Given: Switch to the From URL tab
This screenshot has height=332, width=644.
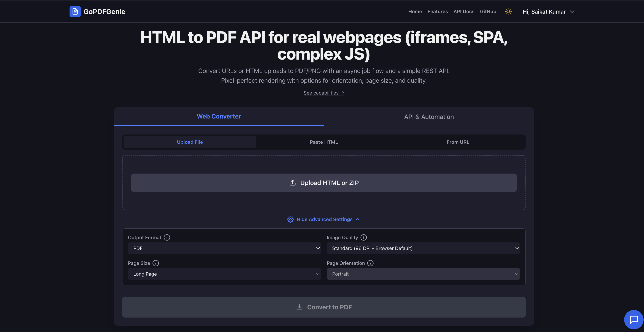Looking at the screenshot, I should tap(458, 142).
